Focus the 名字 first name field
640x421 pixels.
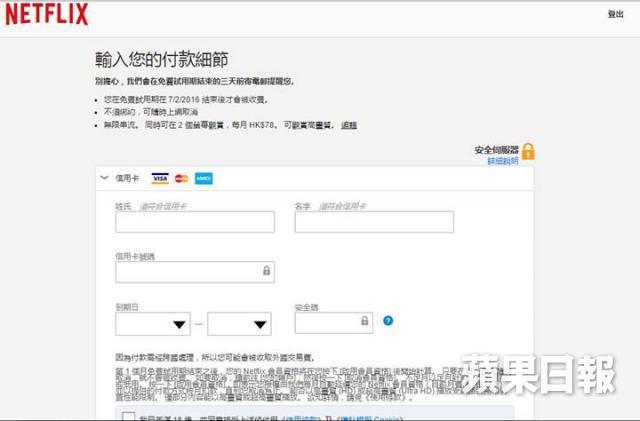coord(374,222)
